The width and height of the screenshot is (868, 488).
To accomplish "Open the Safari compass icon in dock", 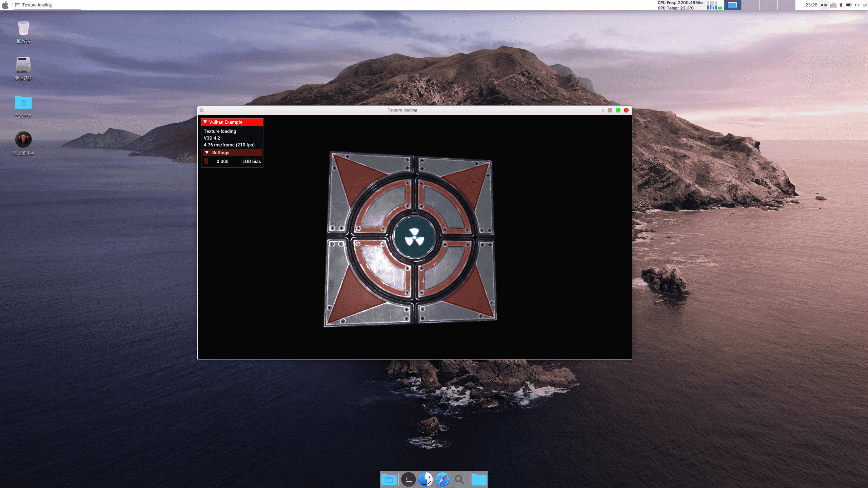I will (x=442, y=480).
